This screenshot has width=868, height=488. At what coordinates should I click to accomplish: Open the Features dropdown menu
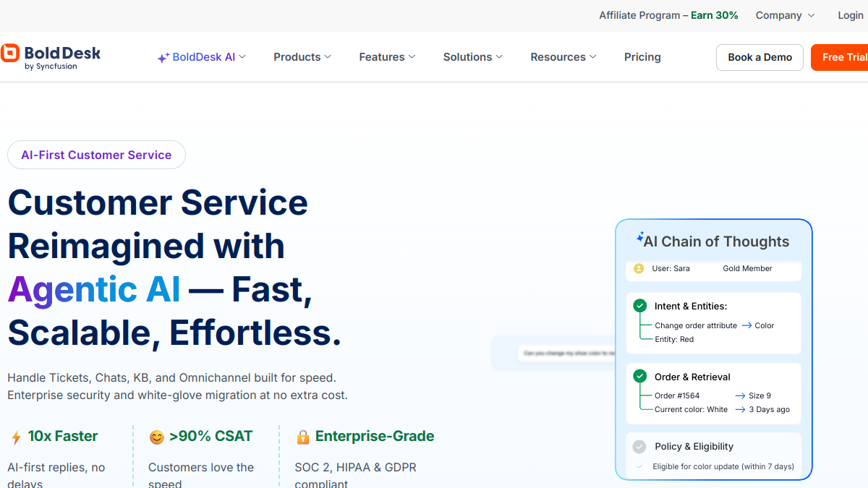click(387, 57)
